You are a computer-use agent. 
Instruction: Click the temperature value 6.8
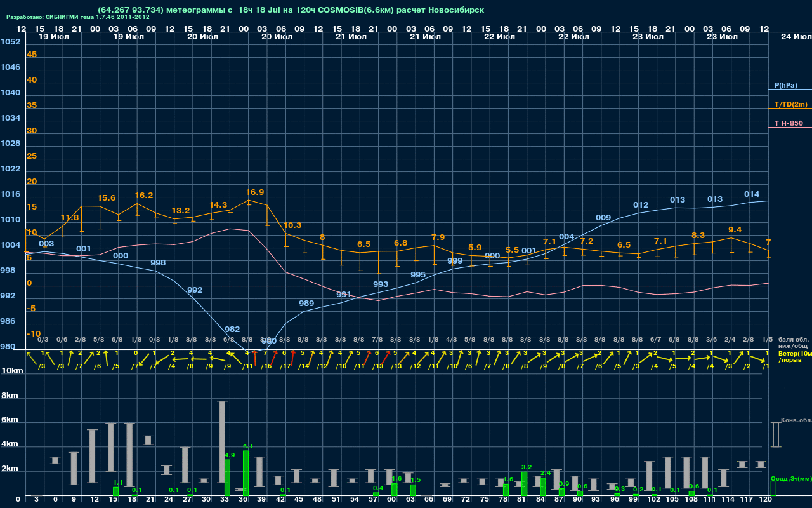[x=401, y=243]
